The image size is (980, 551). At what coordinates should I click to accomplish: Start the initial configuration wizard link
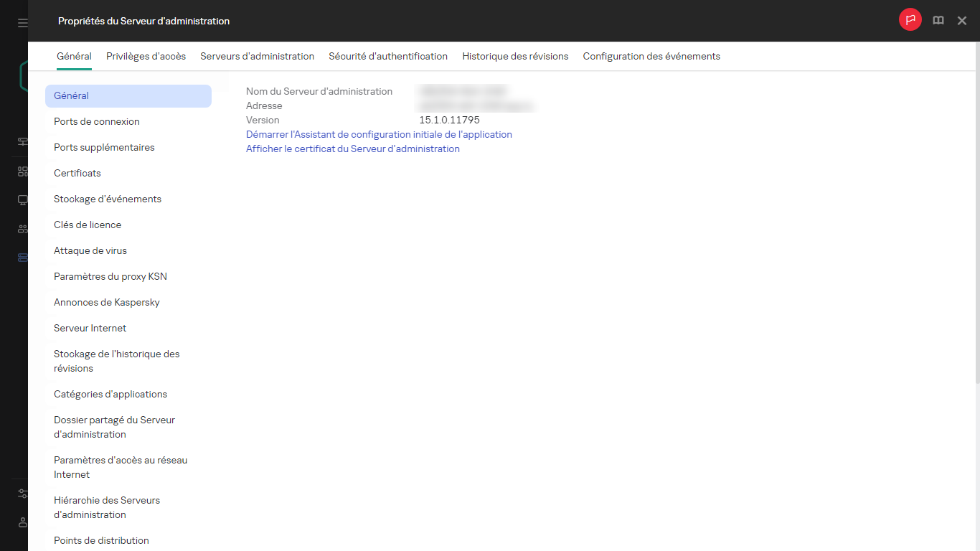click(x=379, y=134)
